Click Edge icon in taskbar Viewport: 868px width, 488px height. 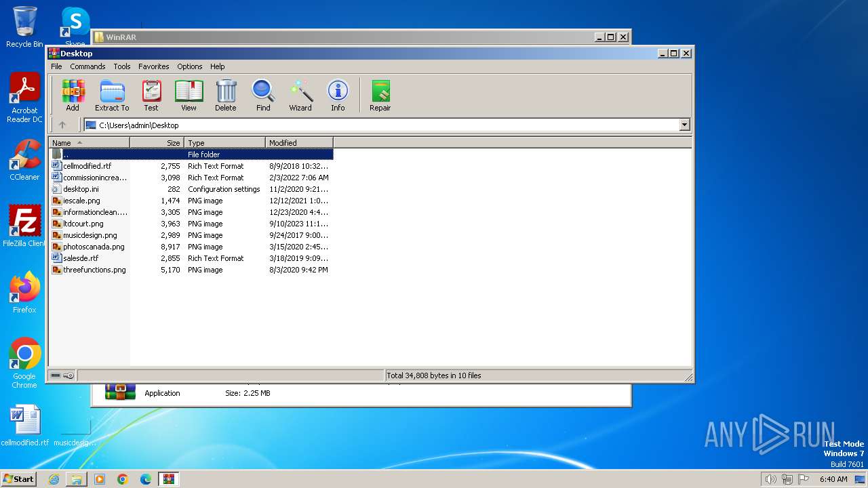tap(146, 479)
